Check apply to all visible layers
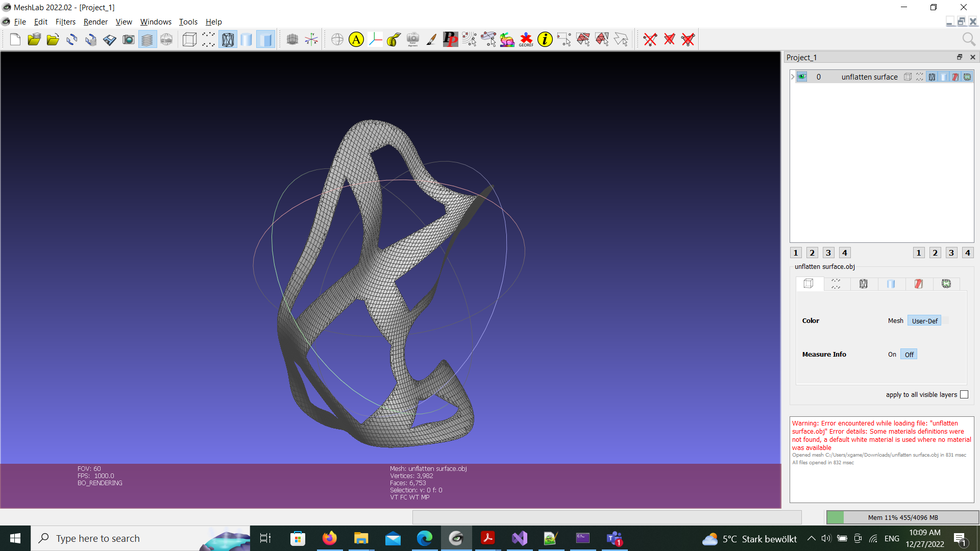Screen dimensions: 980x551 click(964, 395)
